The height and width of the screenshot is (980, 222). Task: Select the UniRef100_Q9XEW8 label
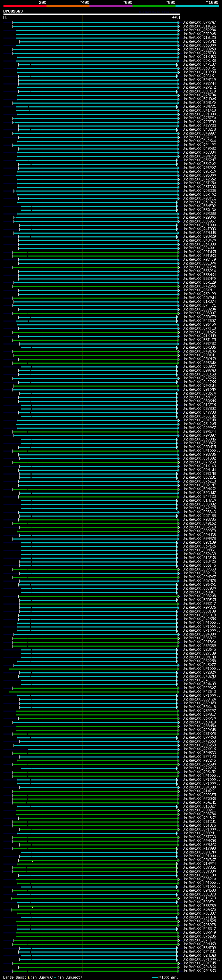(x=199, y=420)
